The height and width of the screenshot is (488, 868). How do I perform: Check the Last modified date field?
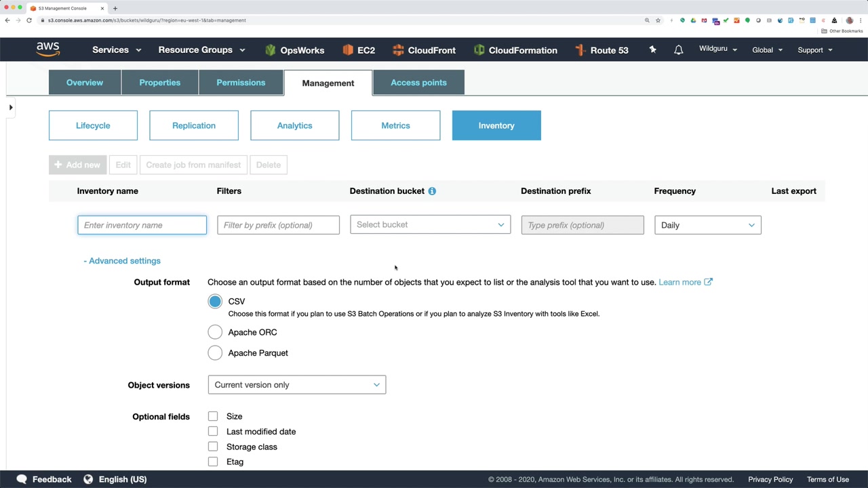[x=213, y=431]
